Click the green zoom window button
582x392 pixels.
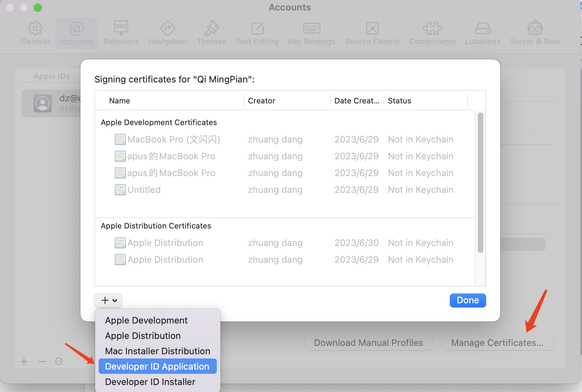click(38, 8)
